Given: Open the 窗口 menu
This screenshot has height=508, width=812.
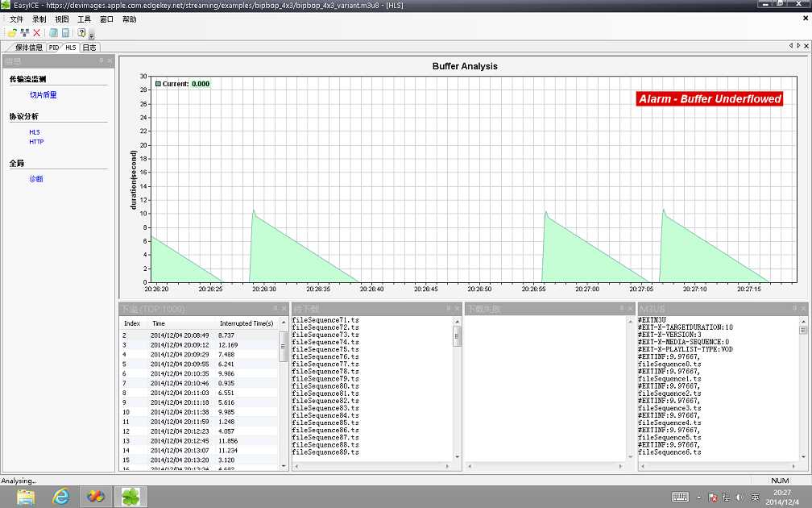Looking at the screenshot, I should [106, 19].
